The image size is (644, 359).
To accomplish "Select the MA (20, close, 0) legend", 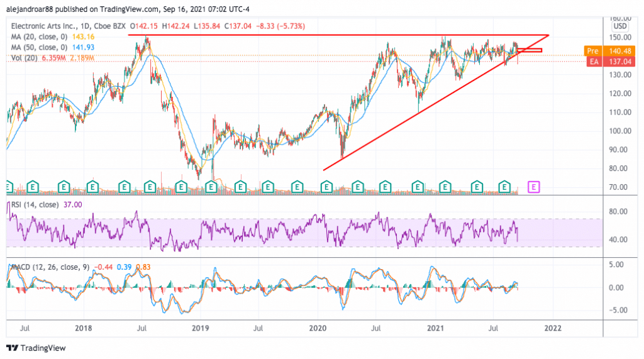I will [x=39, y=36].
